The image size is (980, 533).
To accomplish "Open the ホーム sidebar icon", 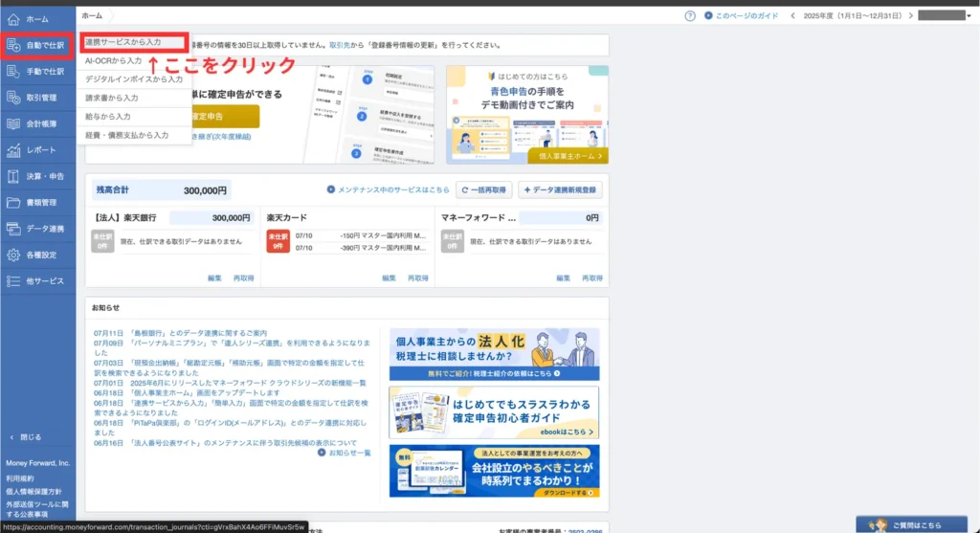I will click(x=13, y=18).
